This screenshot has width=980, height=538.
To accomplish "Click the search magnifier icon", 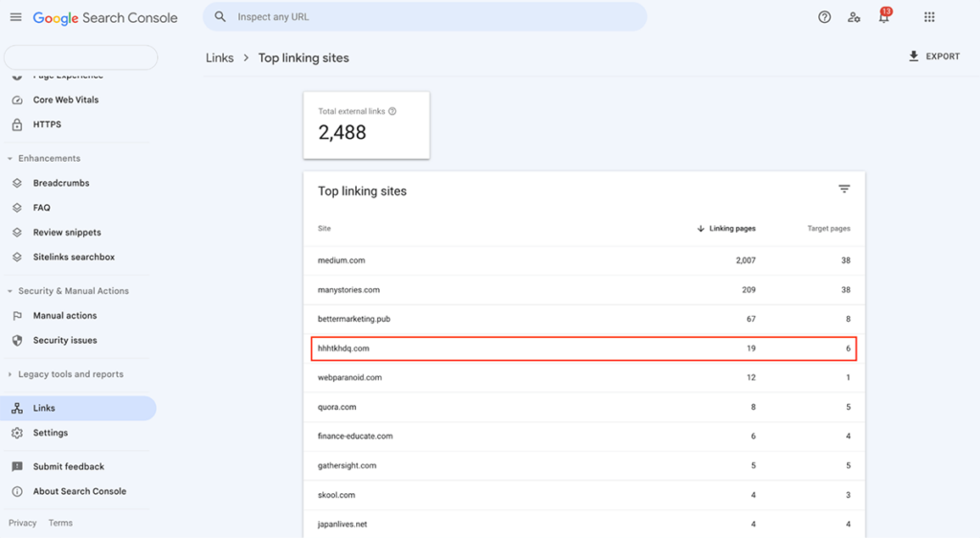I will [220, 17].
